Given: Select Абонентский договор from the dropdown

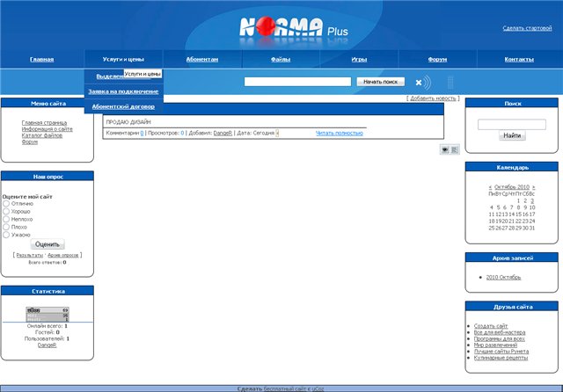Looking at the screenshot, I should coord(123,106).
